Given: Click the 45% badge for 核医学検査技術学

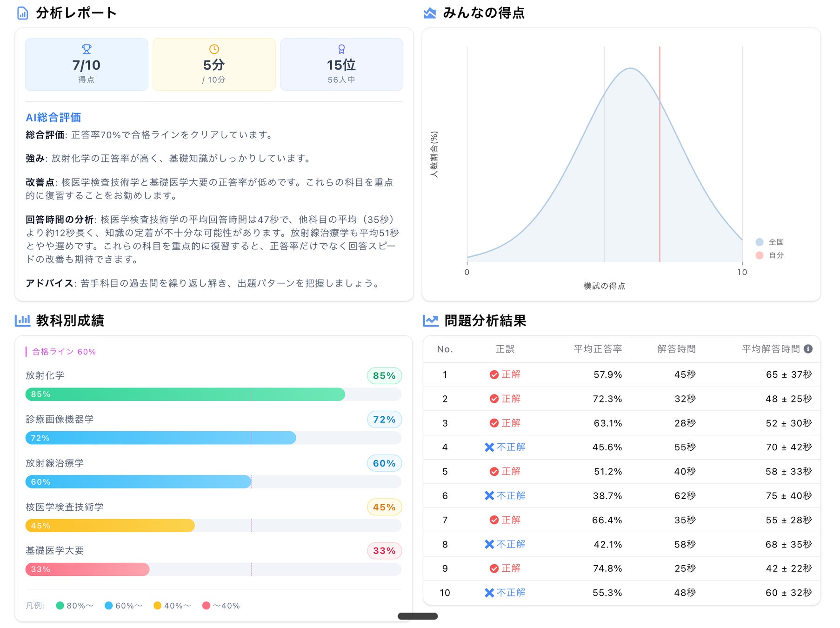Looking at the screenshot, I should [384, 507].
